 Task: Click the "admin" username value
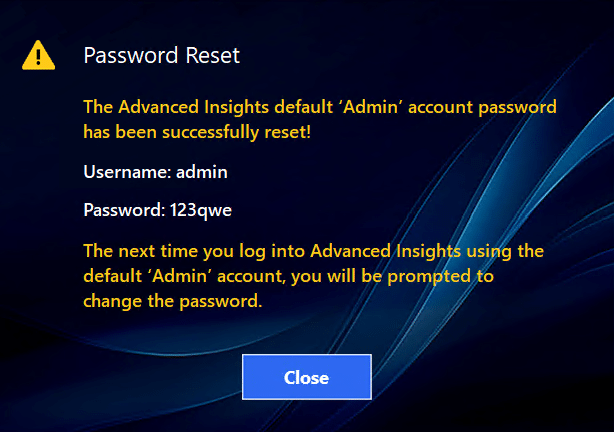[202, 172]
